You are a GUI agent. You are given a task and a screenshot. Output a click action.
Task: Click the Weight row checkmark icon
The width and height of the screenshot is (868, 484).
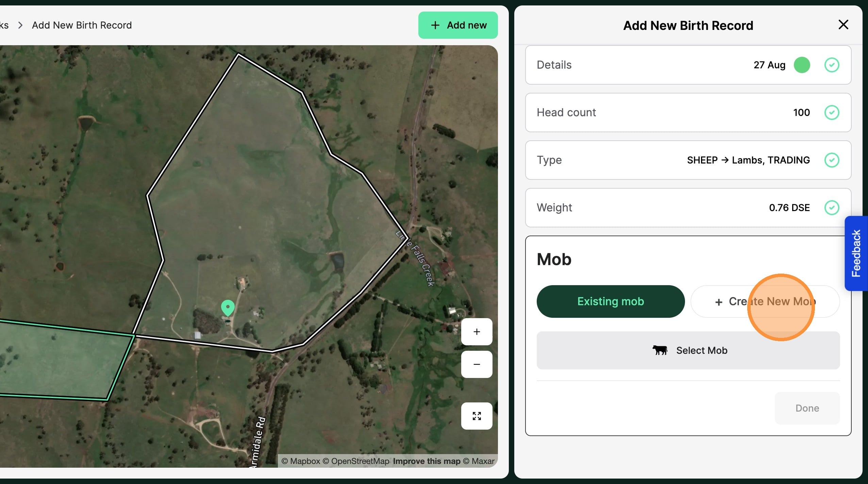(832, 208)
